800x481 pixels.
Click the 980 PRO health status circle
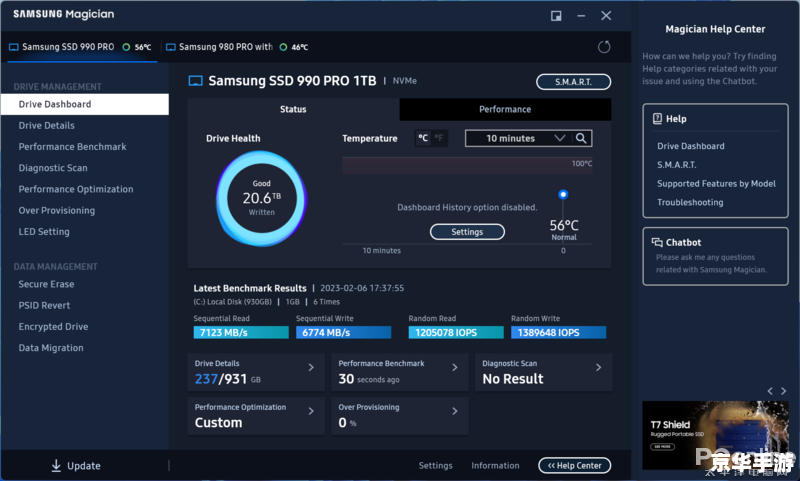tap(283, 47)
